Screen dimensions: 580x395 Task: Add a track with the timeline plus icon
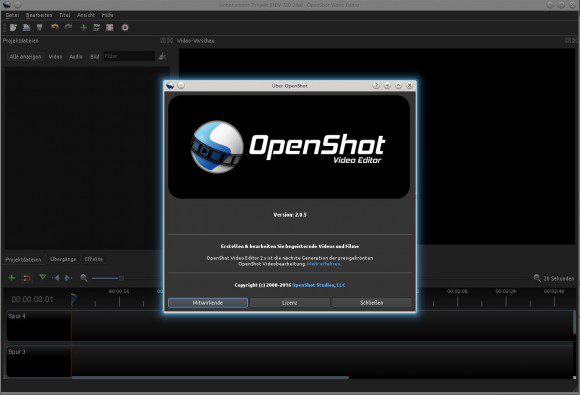point(12,277)
